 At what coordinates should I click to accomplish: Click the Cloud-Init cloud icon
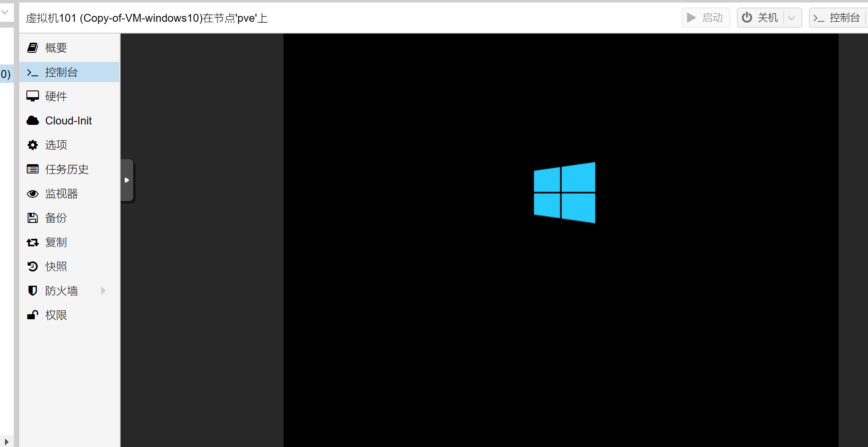click(x=33, y=121)
